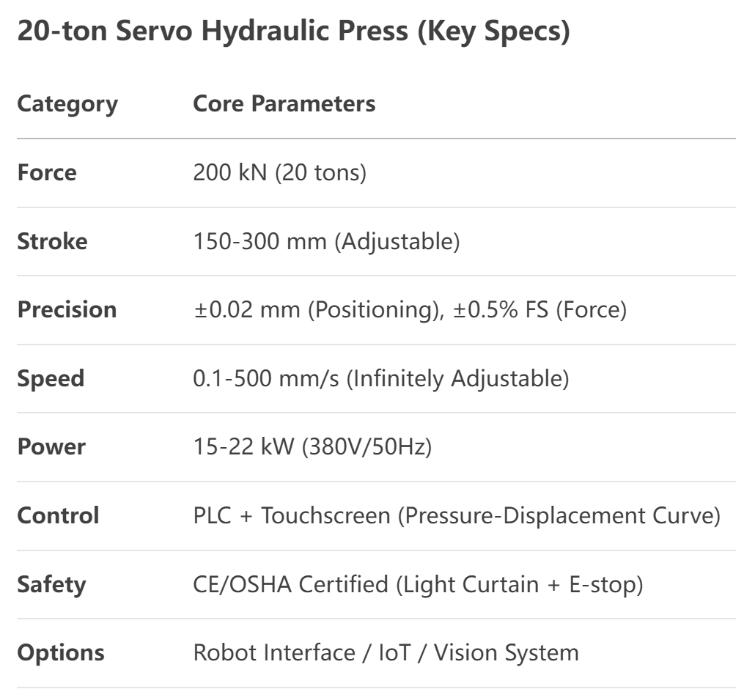This screenshot has height=700, width=744.
Task: Click the '200 kN (20 tons)' value
Action: (280, 172)
